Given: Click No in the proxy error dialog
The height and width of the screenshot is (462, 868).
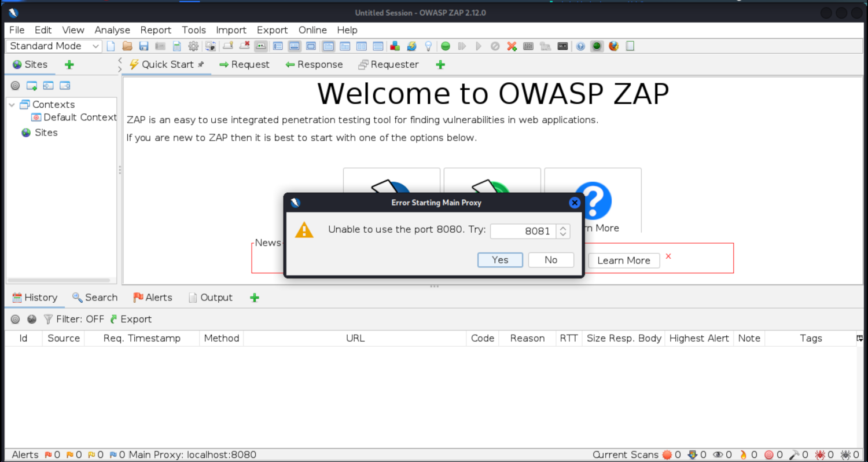Looking at the screenshot, I should coord(551,260).
